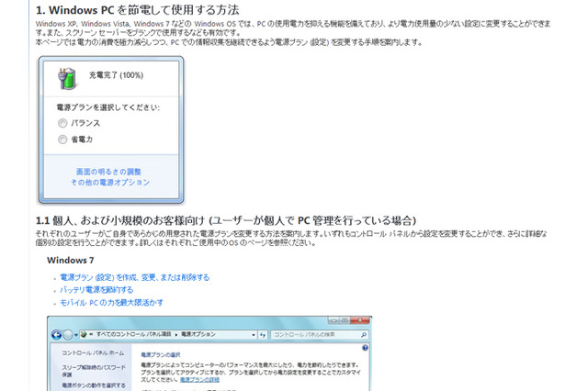
Task: Click the 電源オプション breadcrumb
Action: coord(198,334)
